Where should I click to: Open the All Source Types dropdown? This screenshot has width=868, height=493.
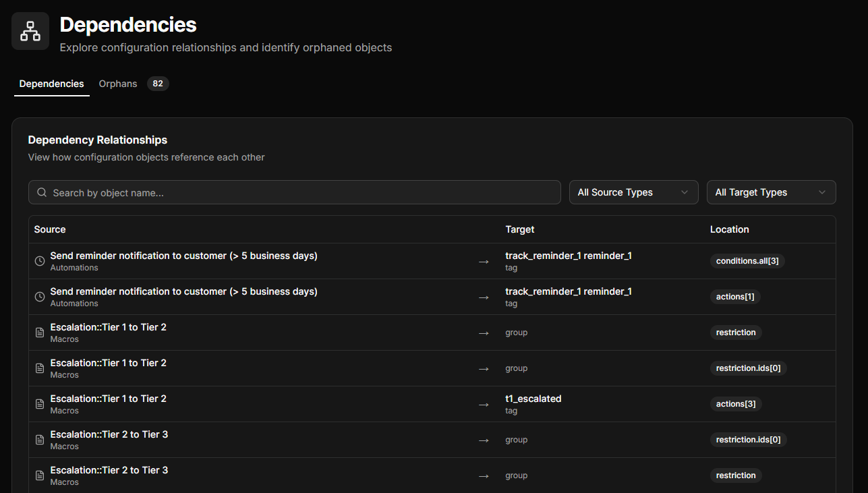tap(633, 192)
